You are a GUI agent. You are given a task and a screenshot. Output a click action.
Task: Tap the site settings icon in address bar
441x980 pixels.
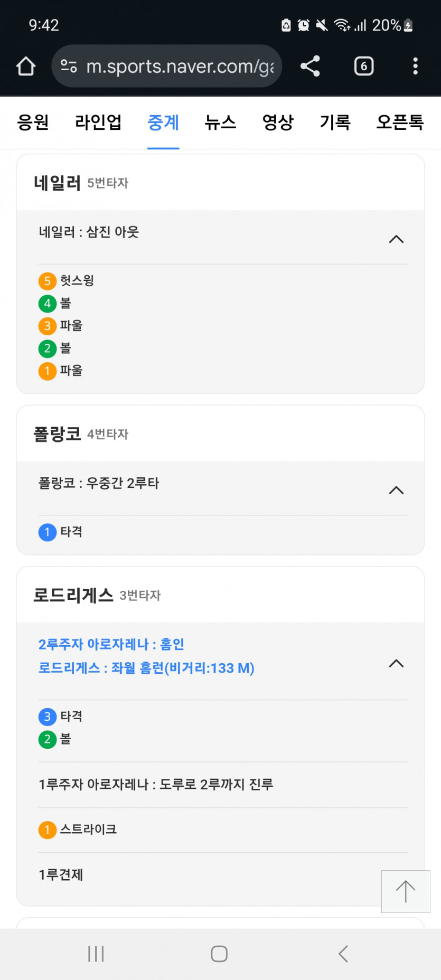click(x=69, y=67)
